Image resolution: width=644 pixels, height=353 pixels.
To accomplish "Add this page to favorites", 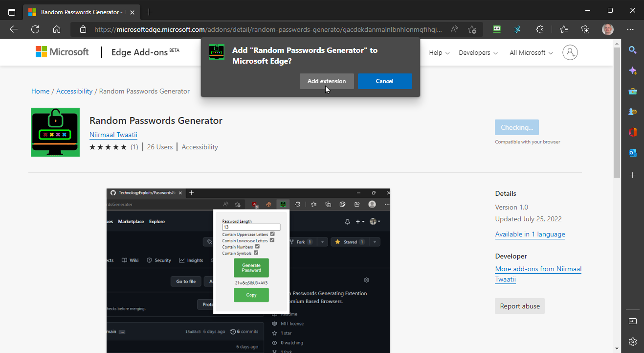I will click(x=472, y=29).
